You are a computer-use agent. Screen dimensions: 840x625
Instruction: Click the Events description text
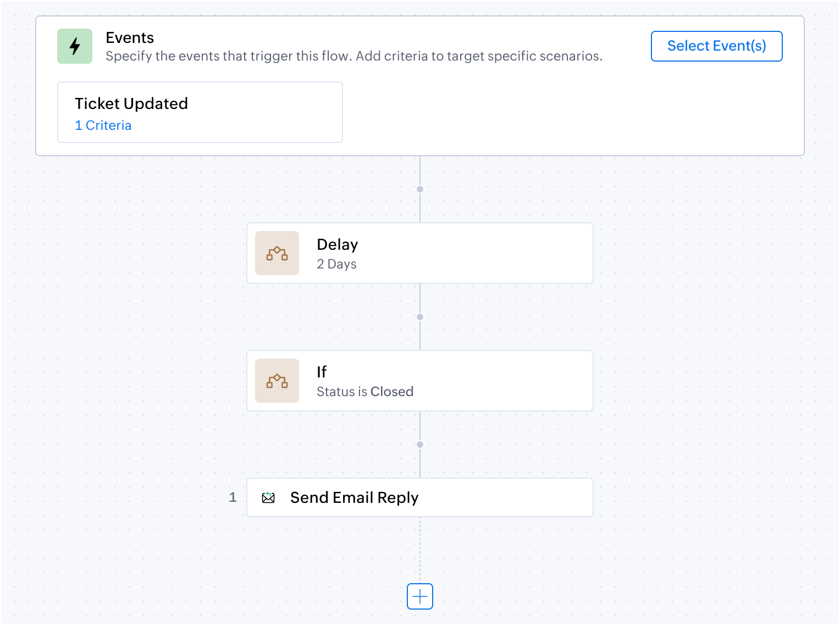[x=354, y=56]
